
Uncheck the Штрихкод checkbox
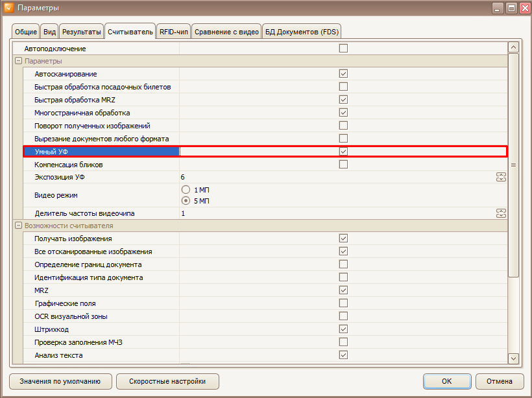click(x=343, y=329)
